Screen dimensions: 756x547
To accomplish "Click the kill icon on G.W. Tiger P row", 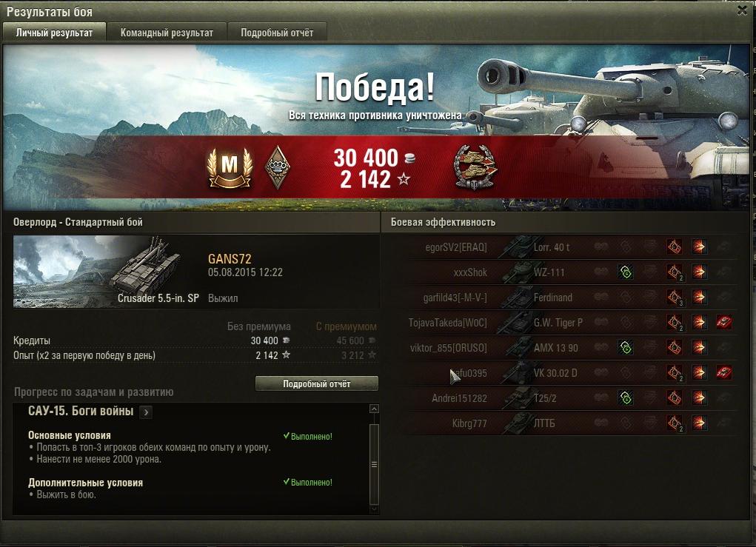I will [x=723, y=322].
